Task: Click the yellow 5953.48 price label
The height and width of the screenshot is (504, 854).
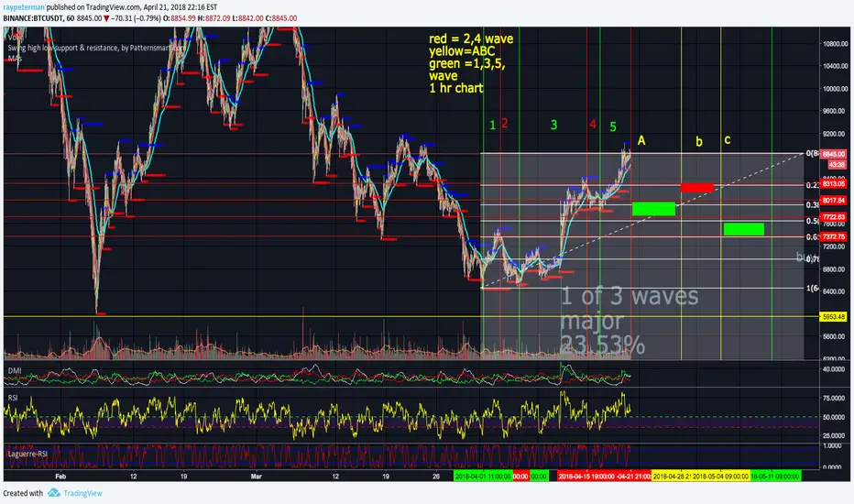Action: click(833, 316)
